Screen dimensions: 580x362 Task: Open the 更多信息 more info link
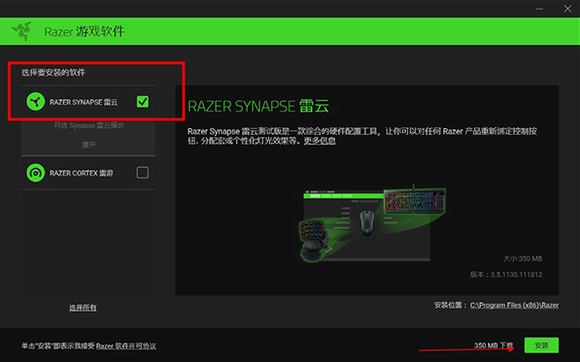coord(320,141)
